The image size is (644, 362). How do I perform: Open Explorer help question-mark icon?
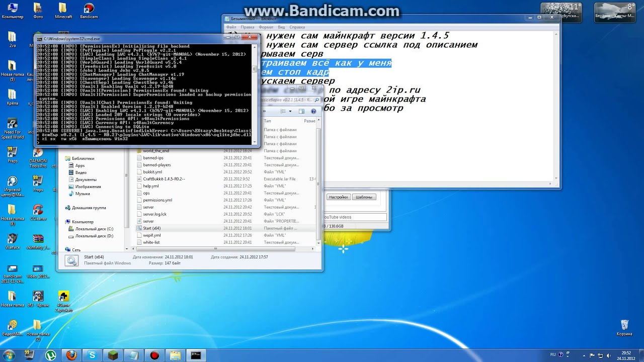313,111
